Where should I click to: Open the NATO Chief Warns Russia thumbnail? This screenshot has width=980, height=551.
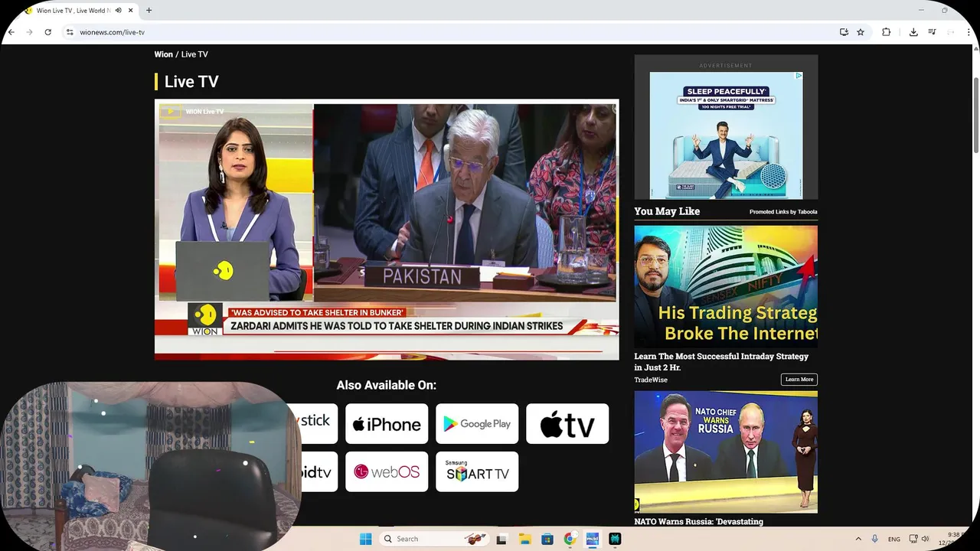click(x=726, y=452)
